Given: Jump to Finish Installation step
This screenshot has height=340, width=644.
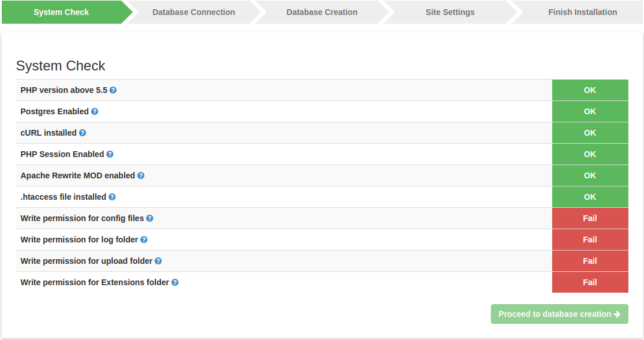Looking at the screenshot, I should point(582,12).
